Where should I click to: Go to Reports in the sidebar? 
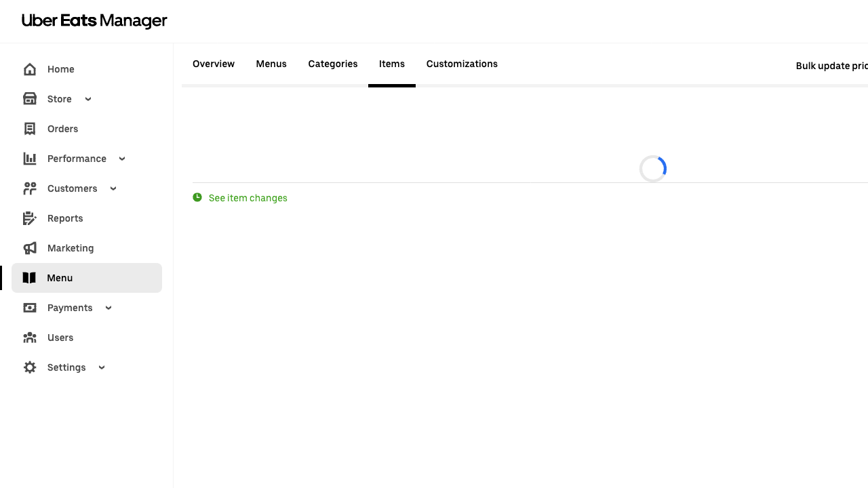tap(65, 218)
